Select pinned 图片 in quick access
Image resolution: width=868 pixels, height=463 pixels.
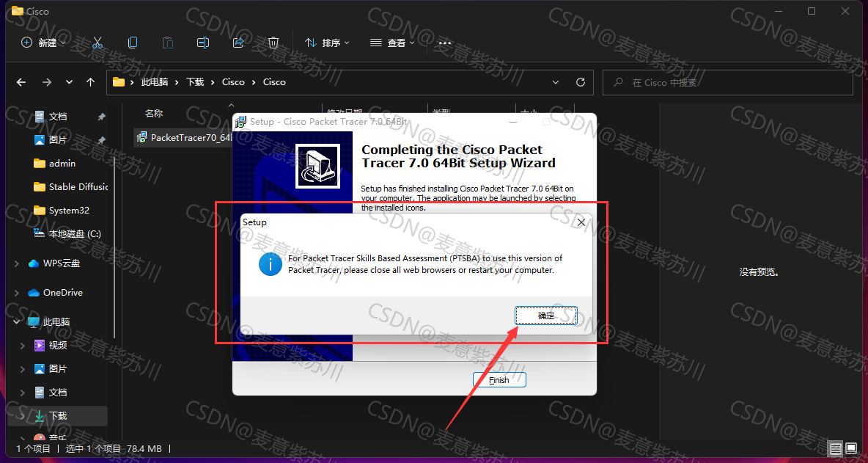pyautogui.click(x=58, y=140)
